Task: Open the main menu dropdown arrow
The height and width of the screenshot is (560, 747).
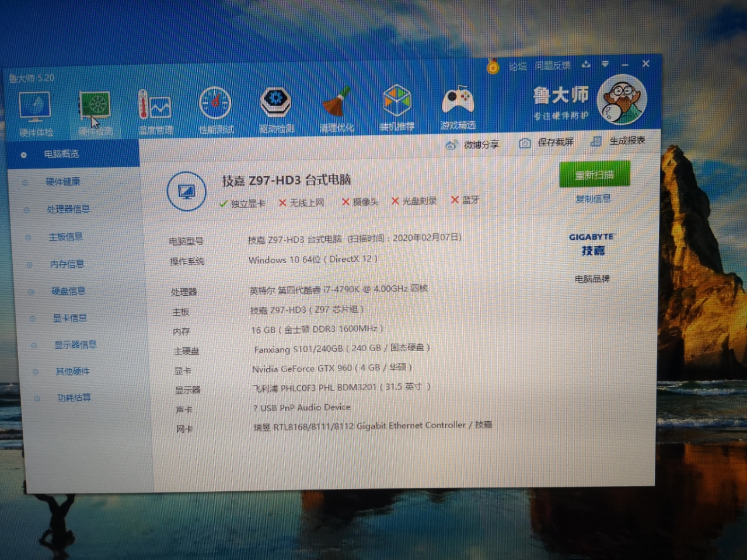Action: point(605,64)
